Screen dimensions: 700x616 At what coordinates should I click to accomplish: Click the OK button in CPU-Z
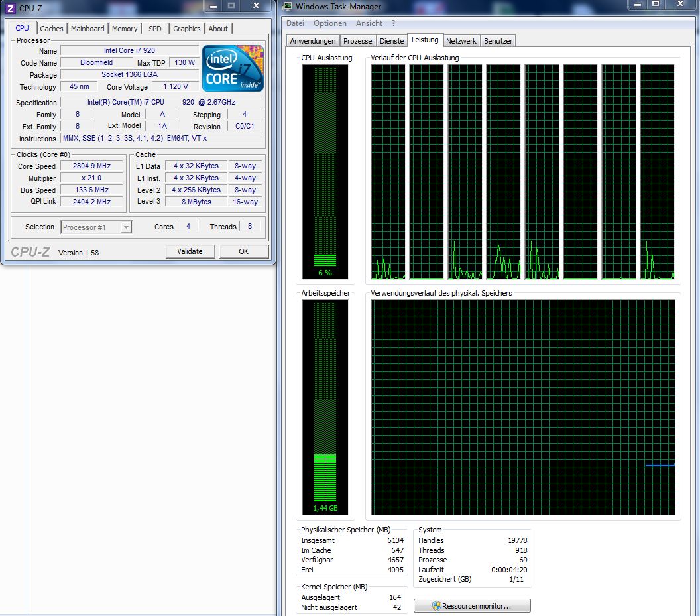coord(244,251)
